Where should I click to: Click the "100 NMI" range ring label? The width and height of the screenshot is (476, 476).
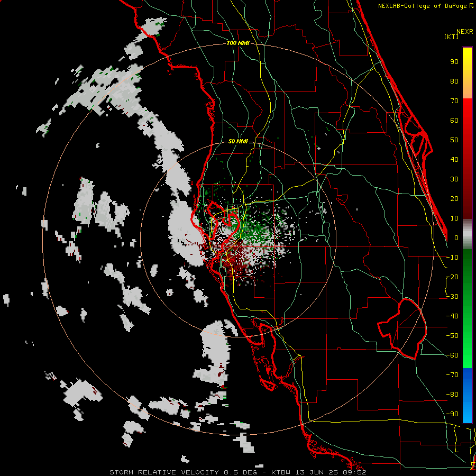coord(238,43)
